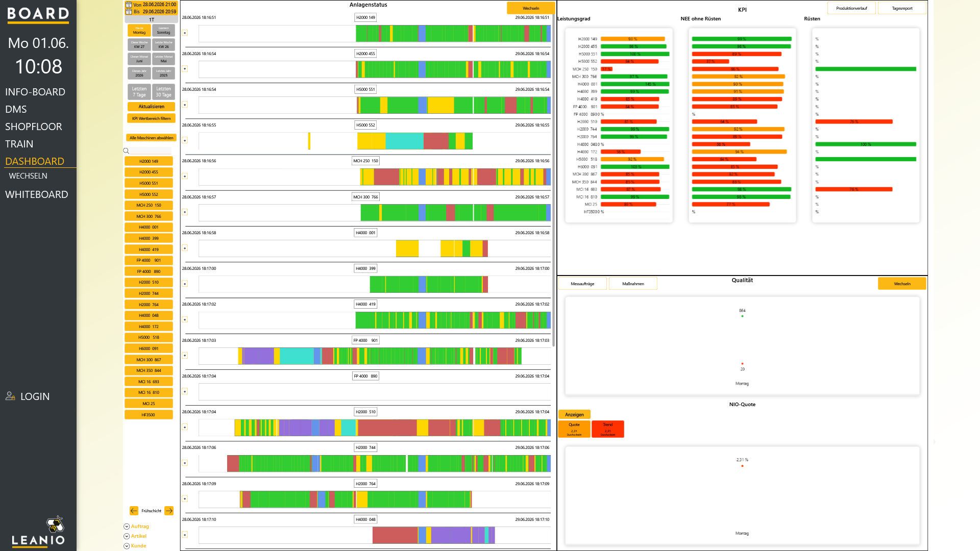Expand H4000 419 timeline row
The height and width of the screenshot is (551, 980).
185,320
